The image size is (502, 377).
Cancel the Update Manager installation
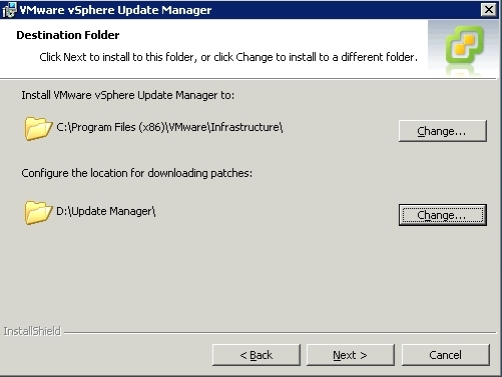pos(446,355)
